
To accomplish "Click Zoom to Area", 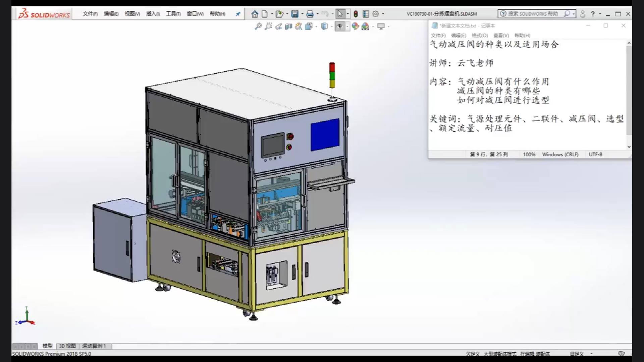I will (x=268, y=26).
